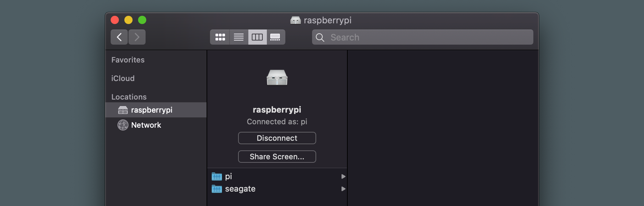Viewport: 644px width, 206px height.
Task: Select column view mode
Action: (257, 37)
